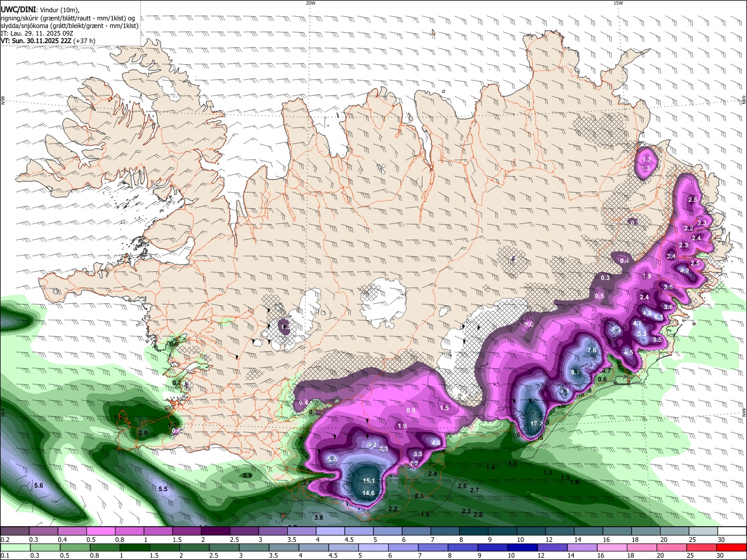
Task: Click the dark teal 8–9 swatch in the top legend row
Action: pyautogui.click(x=474, y=531)
